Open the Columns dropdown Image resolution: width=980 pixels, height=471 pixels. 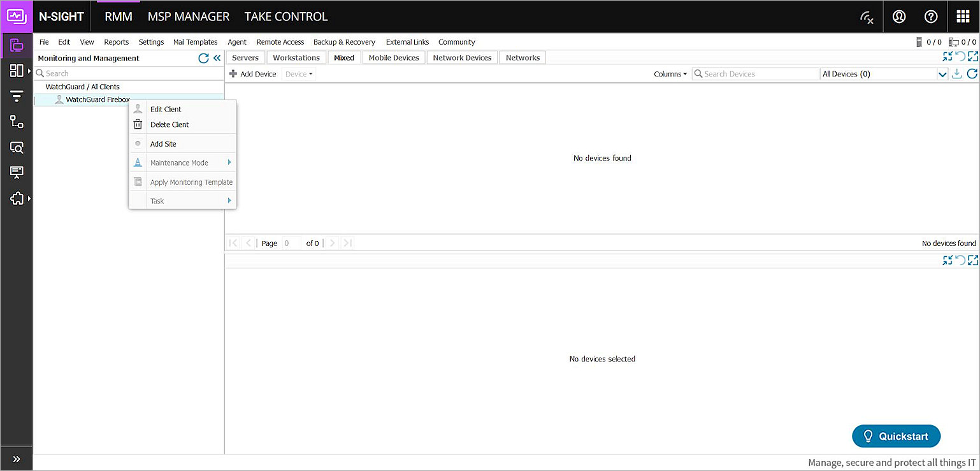point(670,74)
